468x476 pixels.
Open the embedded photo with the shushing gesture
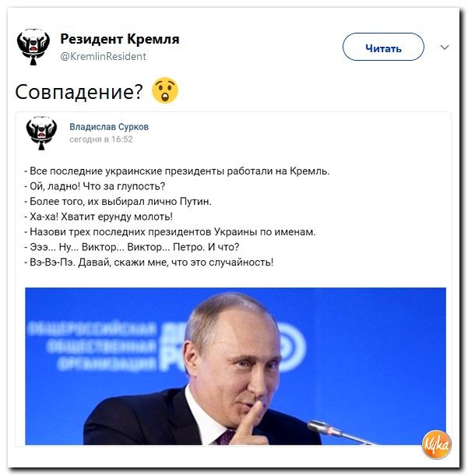(235, 366)
